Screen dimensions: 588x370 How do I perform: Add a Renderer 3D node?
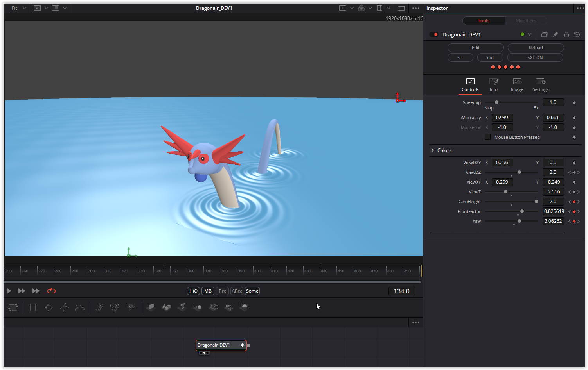[x=245, y=307]
